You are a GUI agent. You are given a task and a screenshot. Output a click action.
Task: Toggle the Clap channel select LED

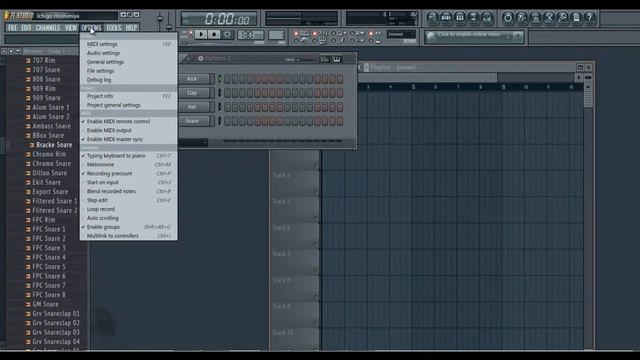click(220, 93)
